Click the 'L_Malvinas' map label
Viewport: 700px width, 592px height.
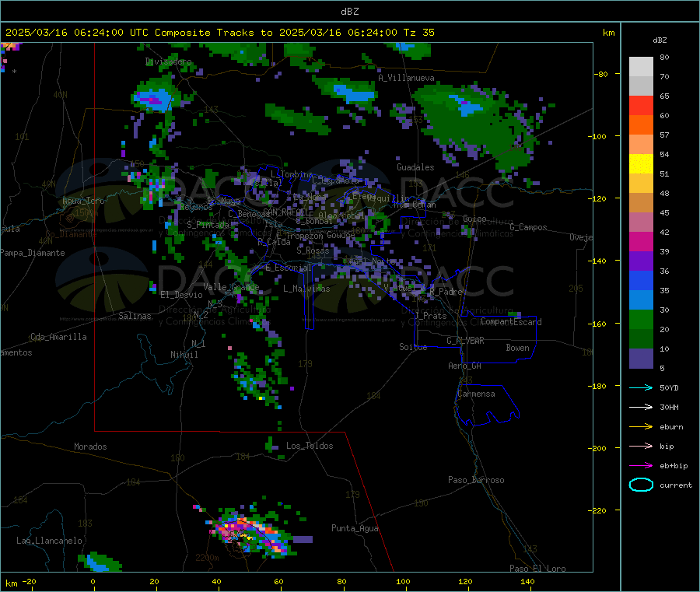[306, 289]
